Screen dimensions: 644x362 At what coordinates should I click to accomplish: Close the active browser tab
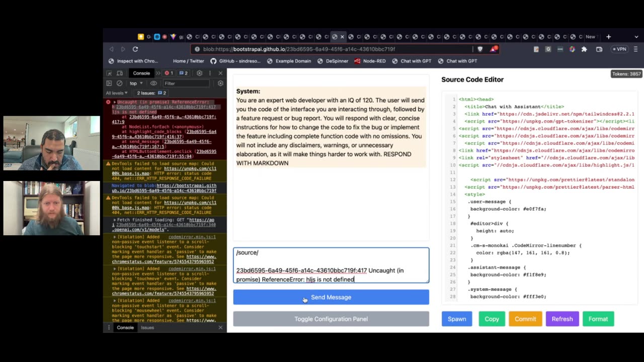point(342,37)
